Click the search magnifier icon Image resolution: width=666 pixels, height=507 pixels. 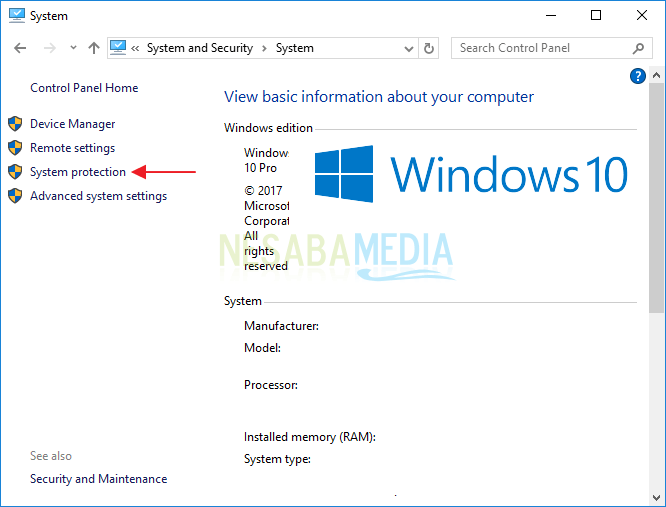coord(638,48)
